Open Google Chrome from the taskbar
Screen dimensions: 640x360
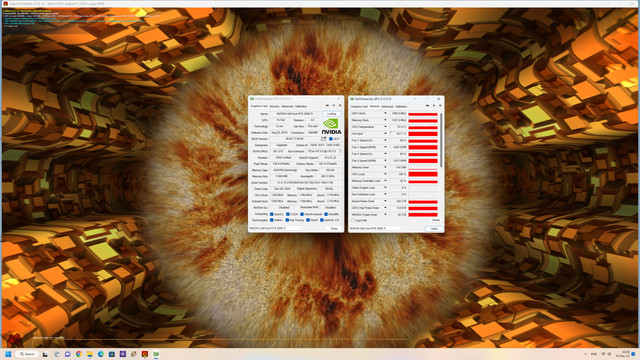79,354
